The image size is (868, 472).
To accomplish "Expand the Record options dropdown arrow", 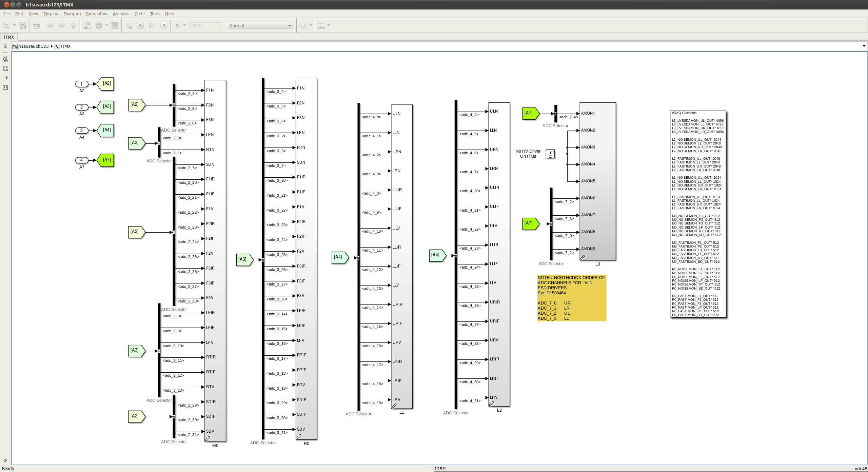I will (x=184, y=25).
